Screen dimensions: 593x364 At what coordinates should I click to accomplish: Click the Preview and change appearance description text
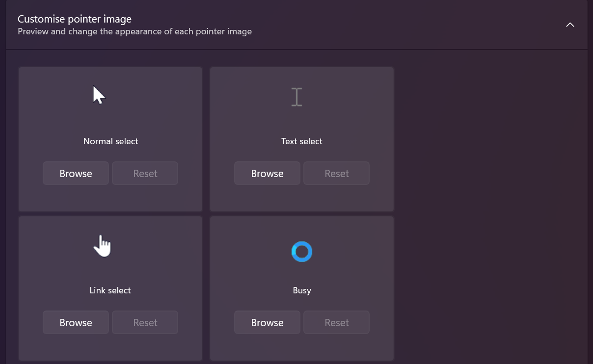tap(135, 31)
